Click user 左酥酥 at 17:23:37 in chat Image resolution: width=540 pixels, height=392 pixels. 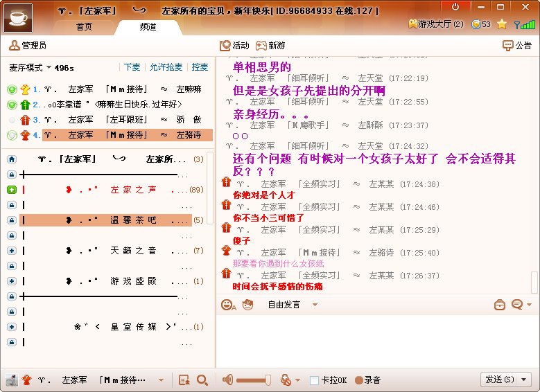[370, 125]
